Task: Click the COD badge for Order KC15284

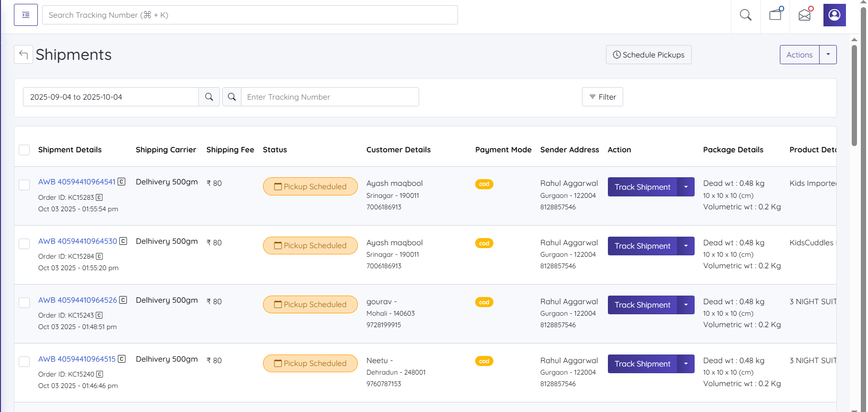Action: (x=484, y=243)
